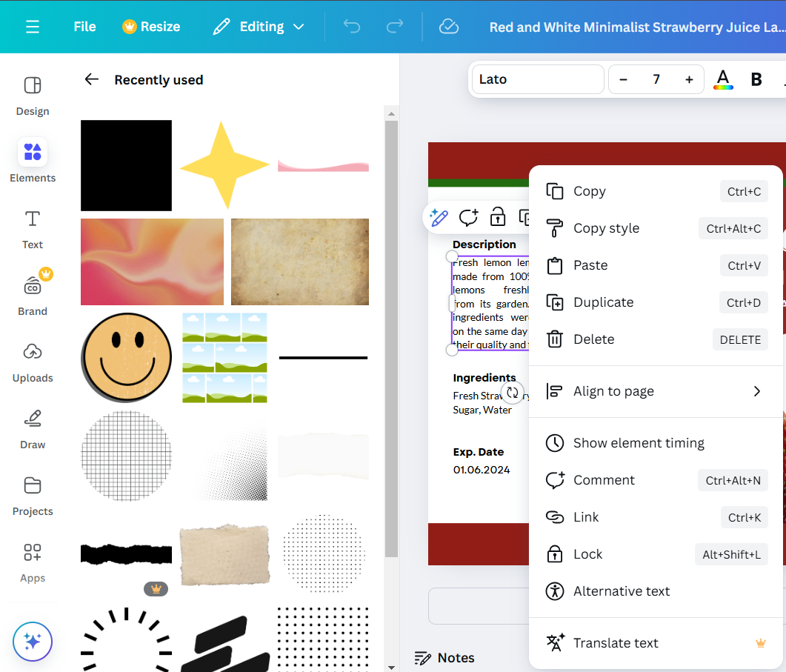This screenshot has height=672, width=786.
Task: Open the Brand sidebar tab
Action: pos(33,296)
